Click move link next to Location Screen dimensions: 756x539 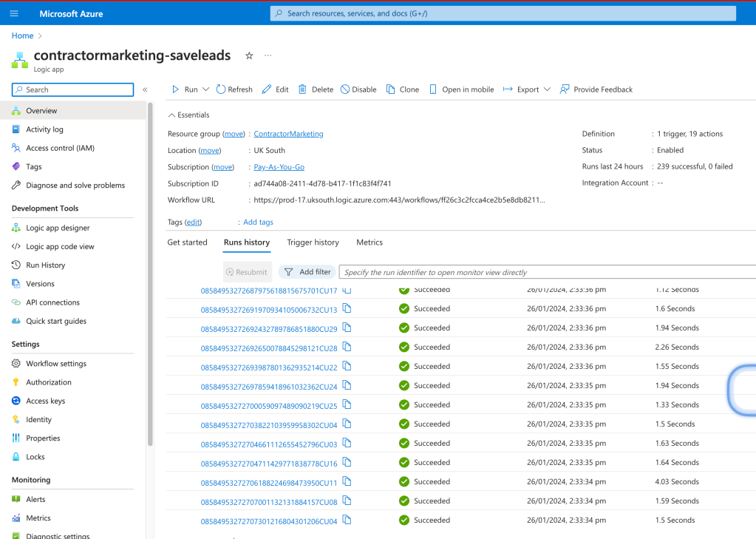click(210, 151)
